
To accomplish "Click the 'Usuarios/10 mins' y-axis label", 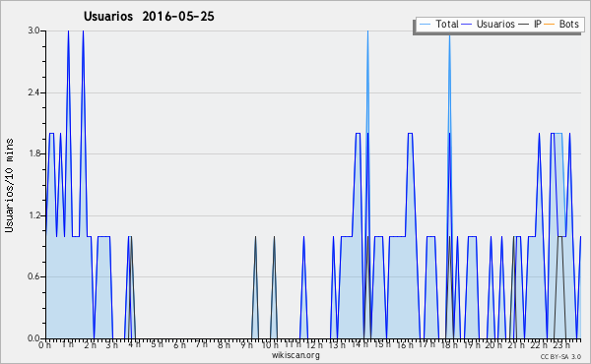I will pos(9,186).
